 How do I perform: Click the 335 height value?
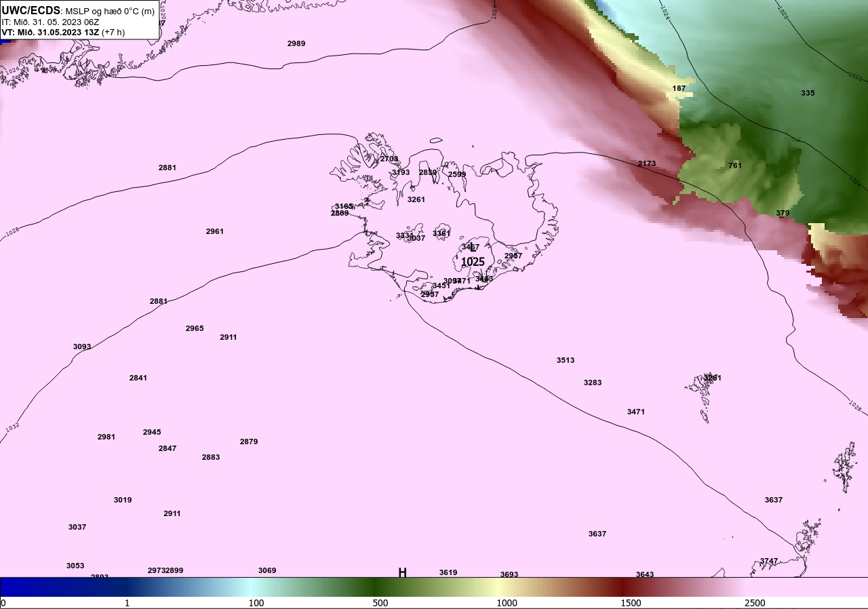click(808, 93)
